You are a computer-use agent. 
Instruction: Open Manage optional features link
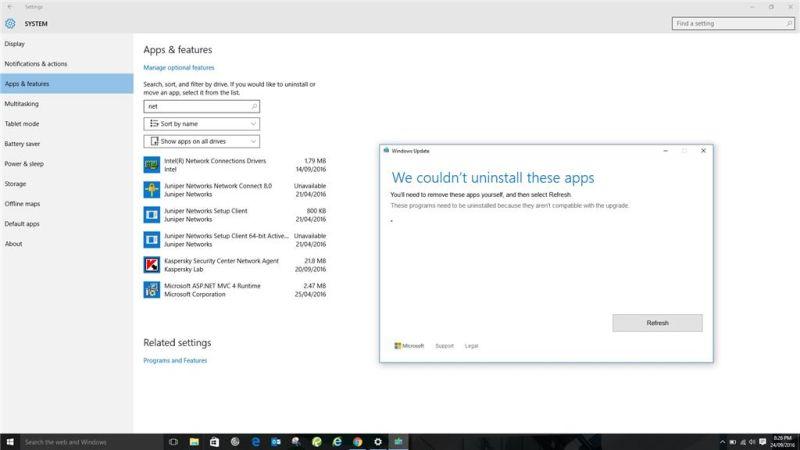[x=179, y=67]
